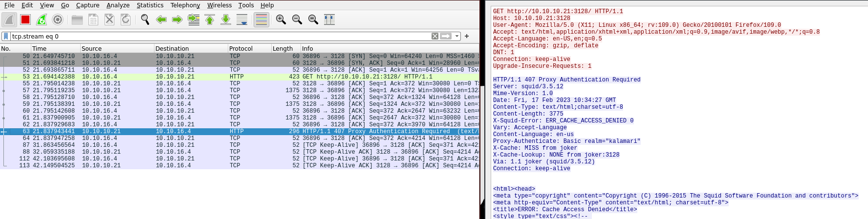Viewport: 868px width, 219px height.
Task: Open the display filter history dropdown
Action: click(x=457, y=36)
